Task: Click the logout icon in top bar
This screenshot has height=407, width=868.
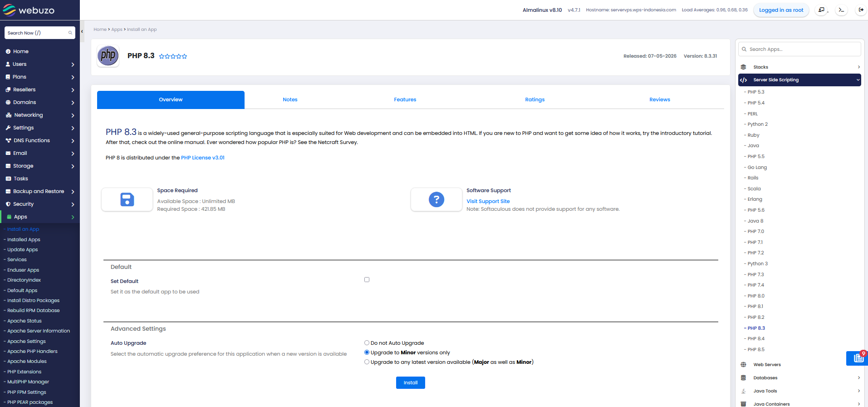Action: pyautogui.click(x=861, y=10)
